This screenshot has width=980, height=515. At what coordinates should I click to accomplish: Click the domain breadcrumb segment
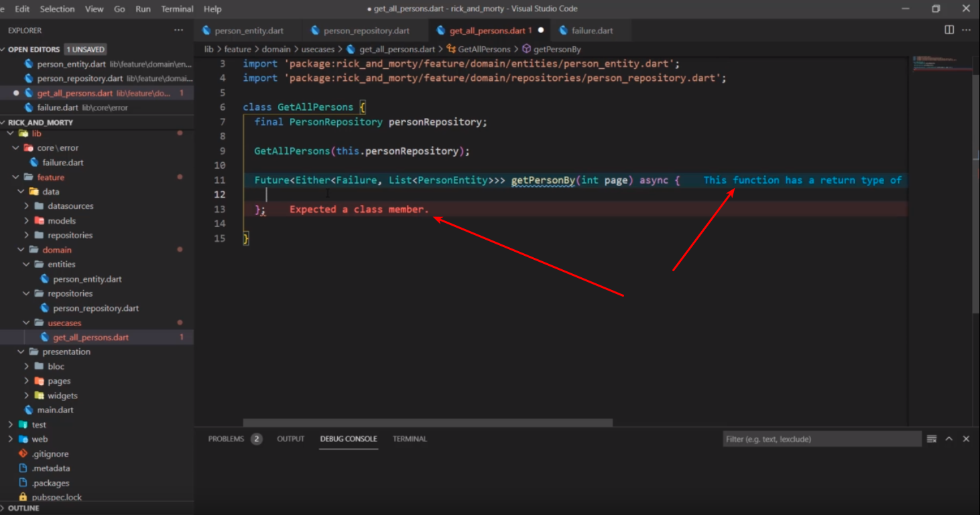pos(276,49)
